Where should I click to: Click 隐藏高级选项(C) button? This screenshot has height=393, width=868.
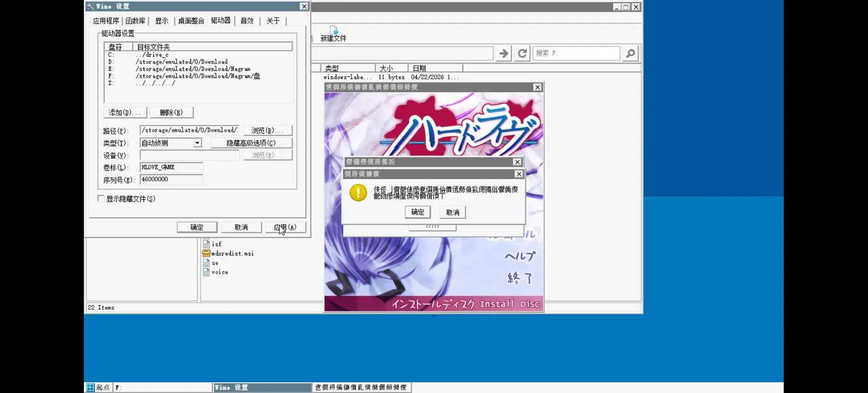pyautogui.click(x=251, y=143)
